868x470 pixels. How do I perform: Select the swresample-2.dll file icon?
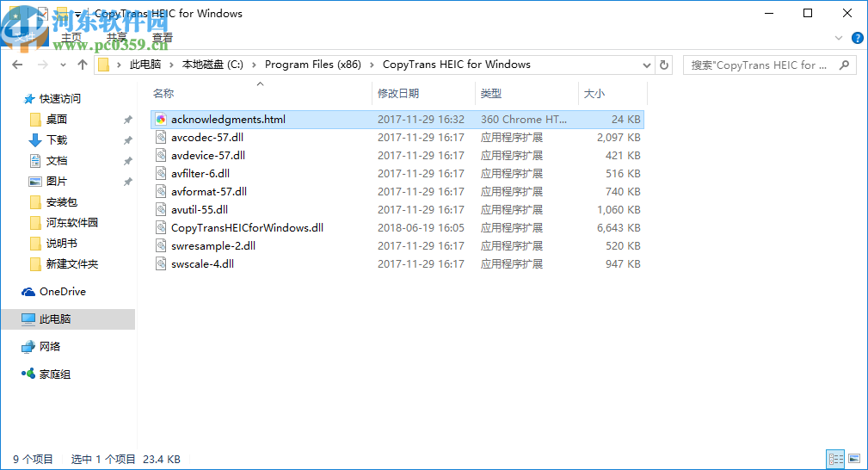(161, 246)
